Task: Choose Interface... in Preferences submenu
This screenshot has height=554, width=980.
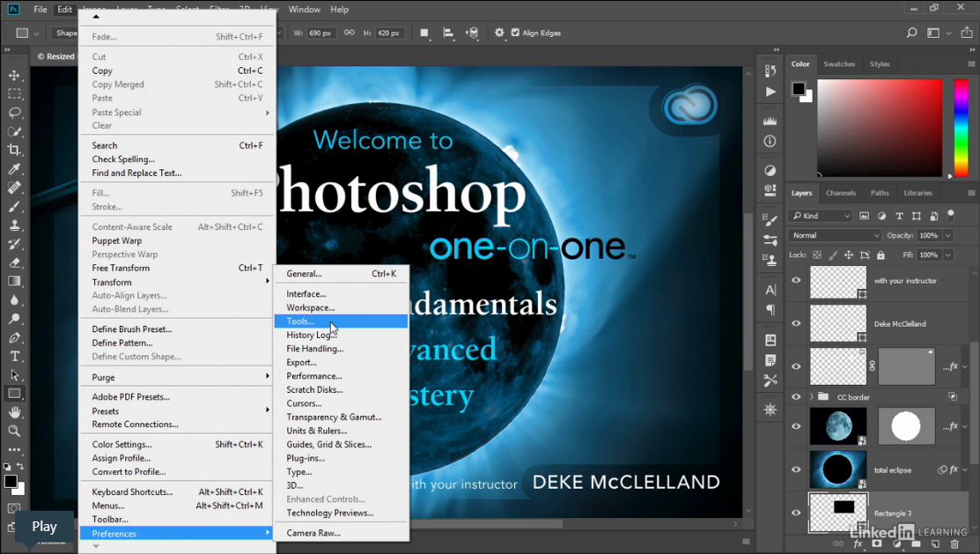Action: point(341,294)
